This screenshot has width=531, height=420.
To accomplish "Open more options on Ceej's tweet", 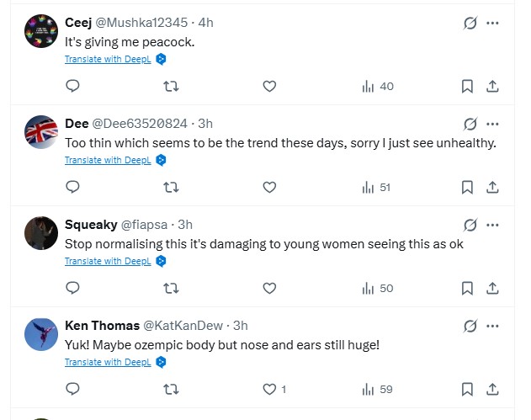I will 493,23.
